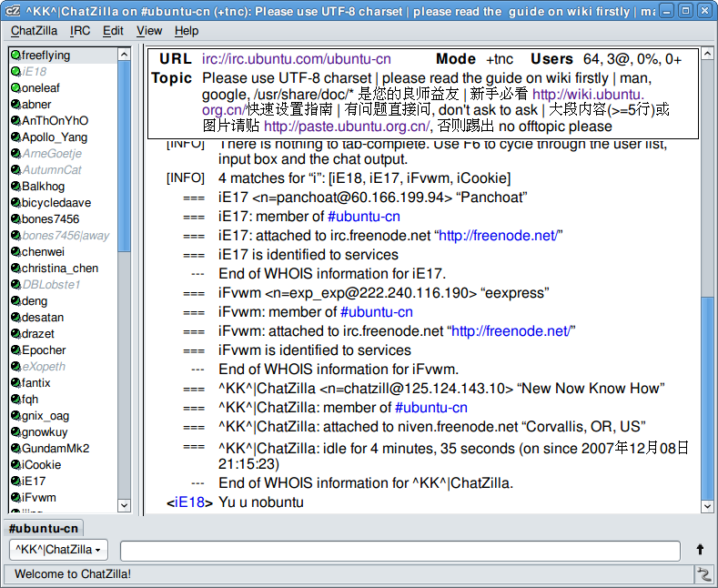The image size is (718, 588).
Task: Click the iE18 nickname link in chat
Action: [189, 502]
